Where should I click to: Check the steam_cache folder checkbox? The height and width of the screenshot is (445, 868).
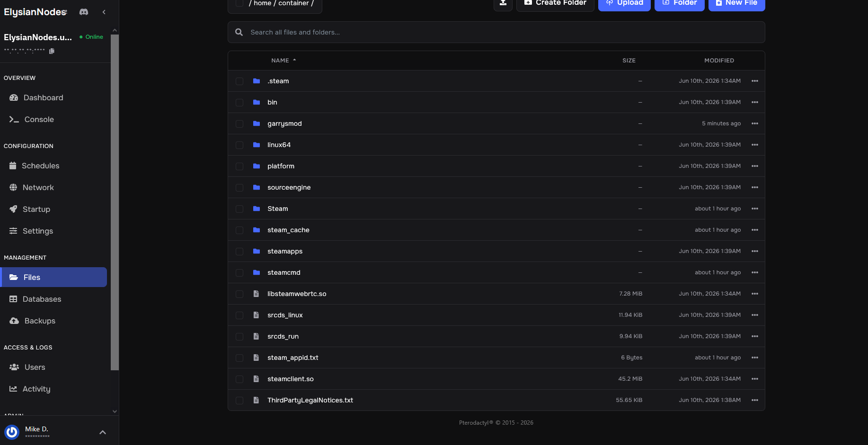[x=239, y=230]
